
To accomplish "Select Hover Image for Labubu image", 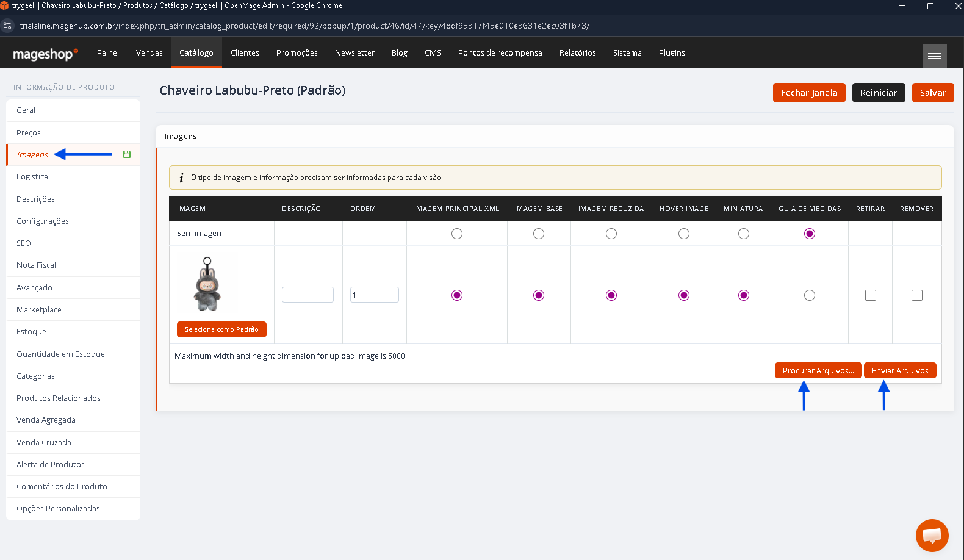I will [684, 295].
